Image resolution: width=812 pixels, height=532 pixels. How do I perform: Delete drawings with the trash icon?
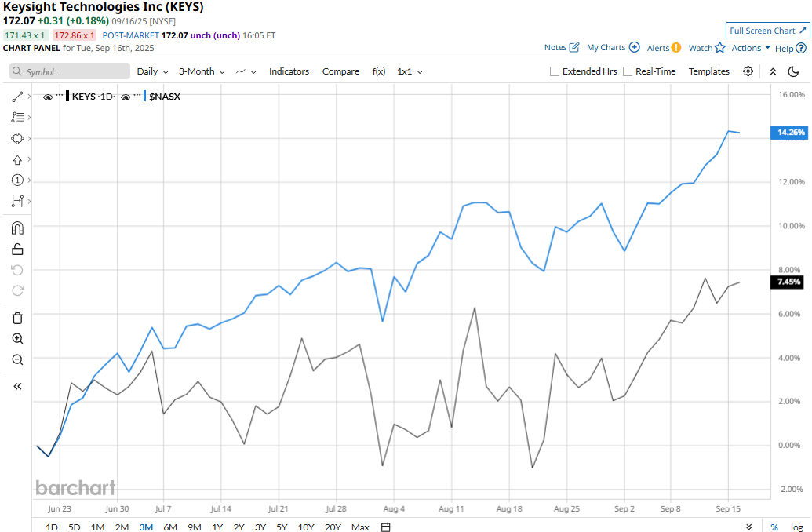(x=17, y=318)
